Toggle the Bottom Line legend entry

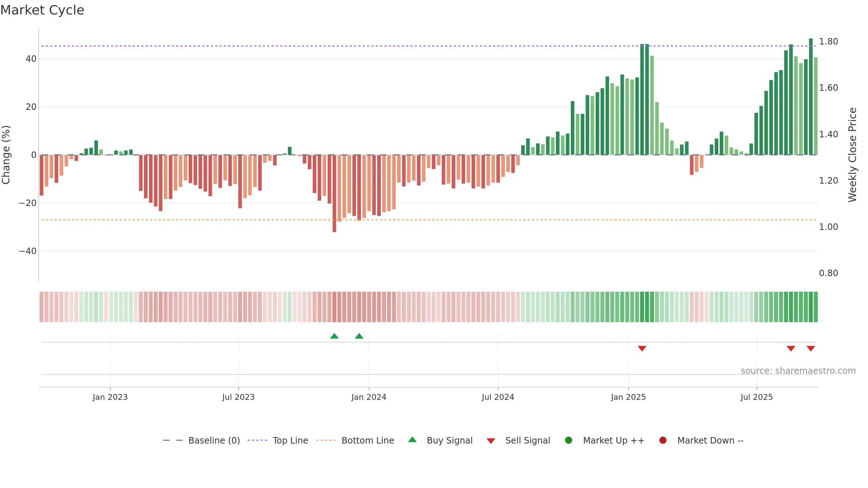click(355, 440)
